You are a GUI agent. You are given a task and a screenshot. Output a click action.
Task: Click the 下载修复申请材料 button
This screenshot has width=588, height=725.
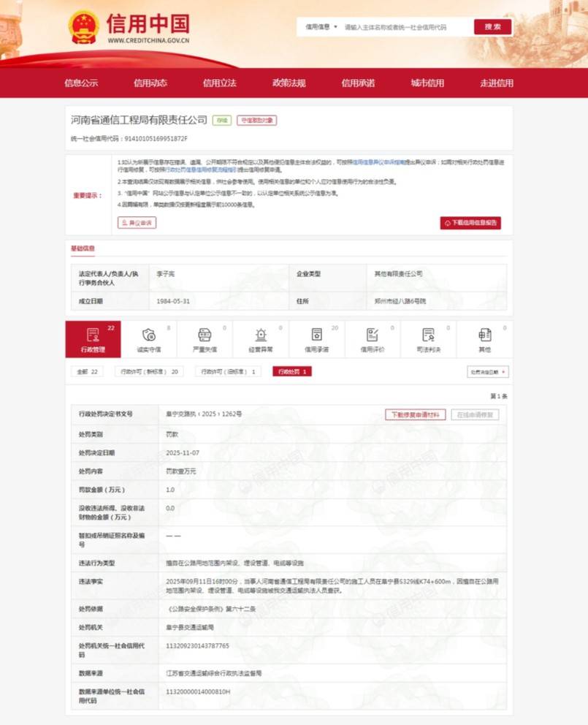click(416, 414)
